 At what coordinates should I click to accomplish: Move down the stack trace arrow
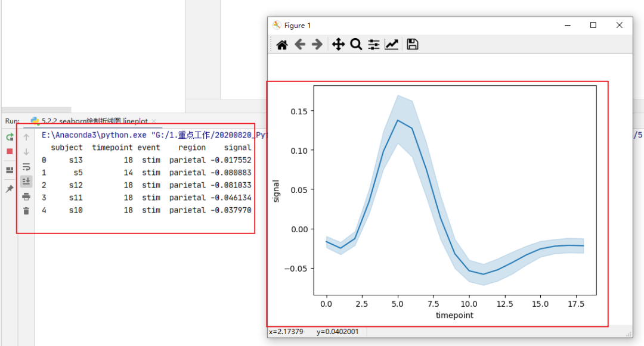26,152
